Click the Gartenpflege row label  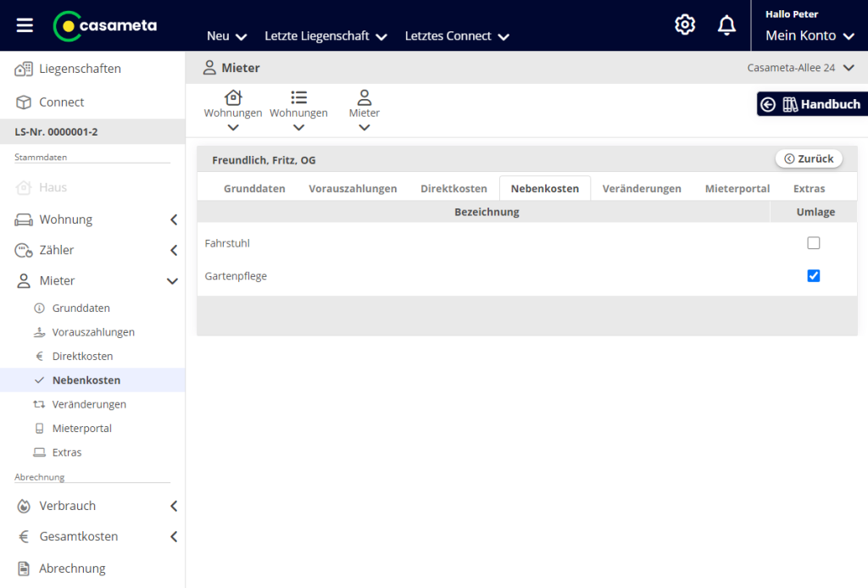236,276
